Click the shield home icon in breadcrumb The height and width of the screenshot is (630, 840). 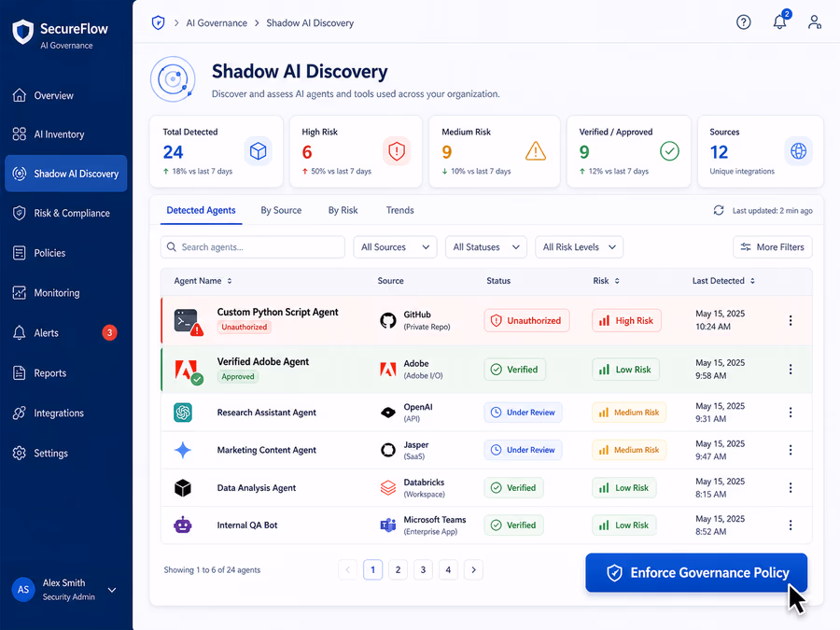click(158, 22)
